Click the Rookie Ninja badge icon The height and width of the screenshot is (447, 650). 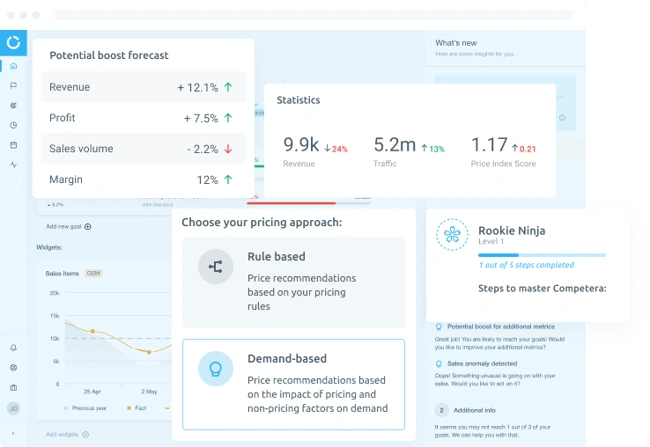point(454,236)
